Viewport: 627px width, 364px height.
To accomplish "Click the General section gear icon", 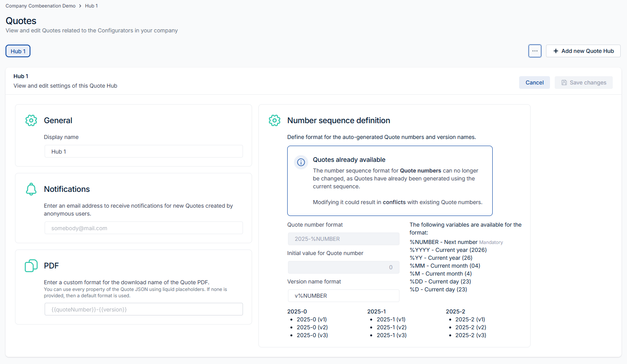I will coord(31,120).
